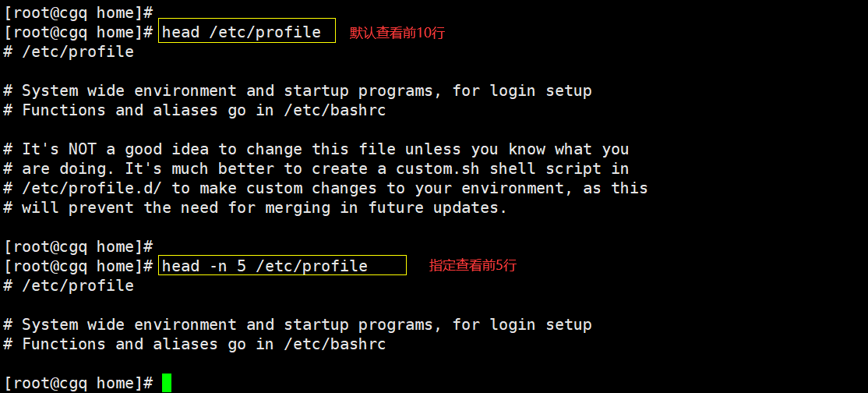The width and height of the screenshot is (868, 393).
Task: Click the red annotation "指定查看前5行"
Action: [472, 266]
